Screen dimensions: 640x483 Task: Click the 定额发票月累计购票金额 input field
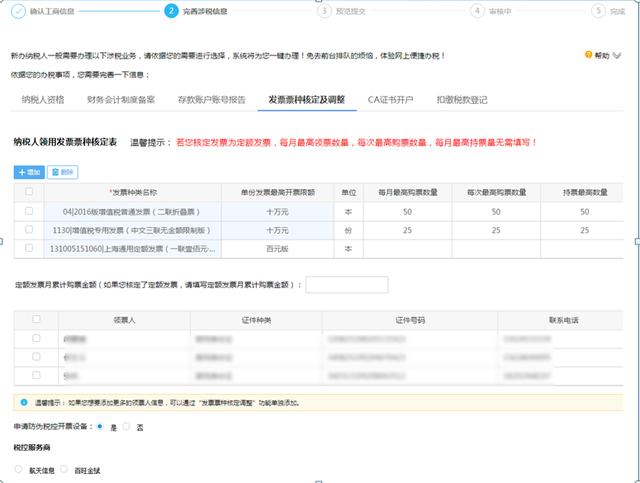pyautogui.click(x=347, y=285)
